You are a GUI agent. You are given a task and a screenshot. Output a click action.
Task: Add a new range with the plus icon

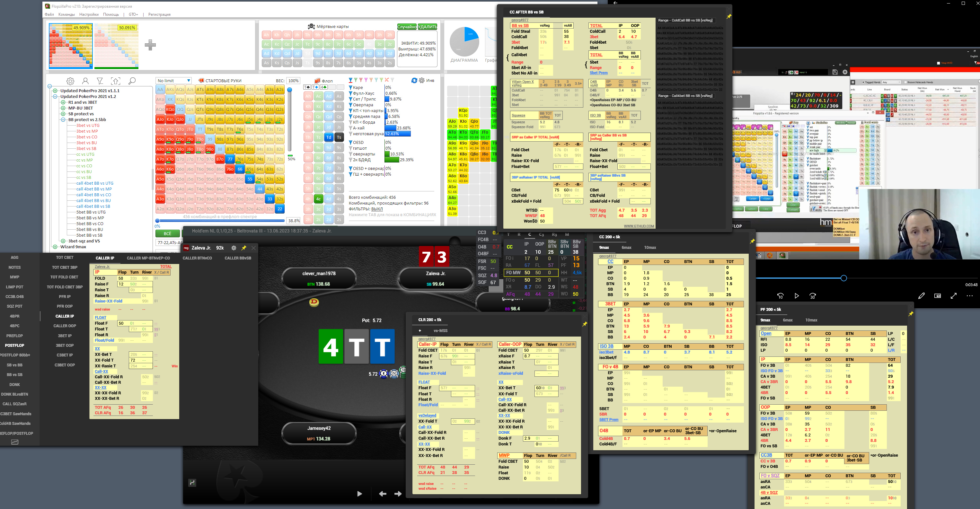[x=150, y=45]
